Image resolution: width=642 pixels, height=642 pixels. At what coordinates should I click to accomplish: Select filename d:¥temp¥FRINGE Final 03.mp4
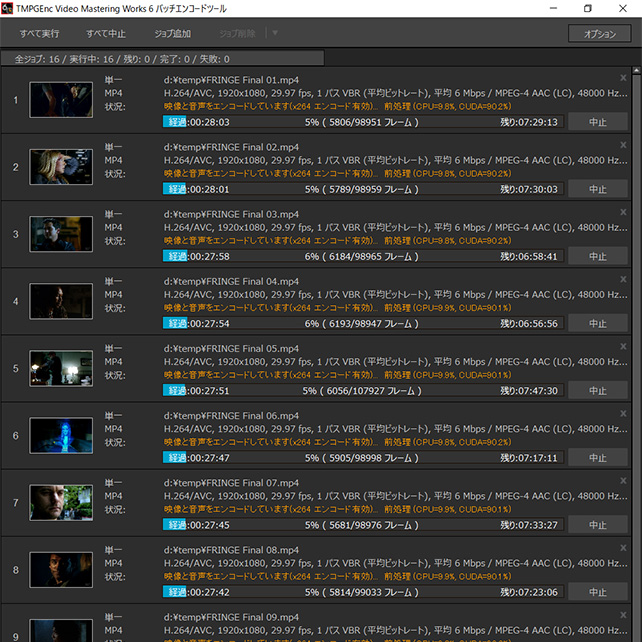(x=231, y=214)
